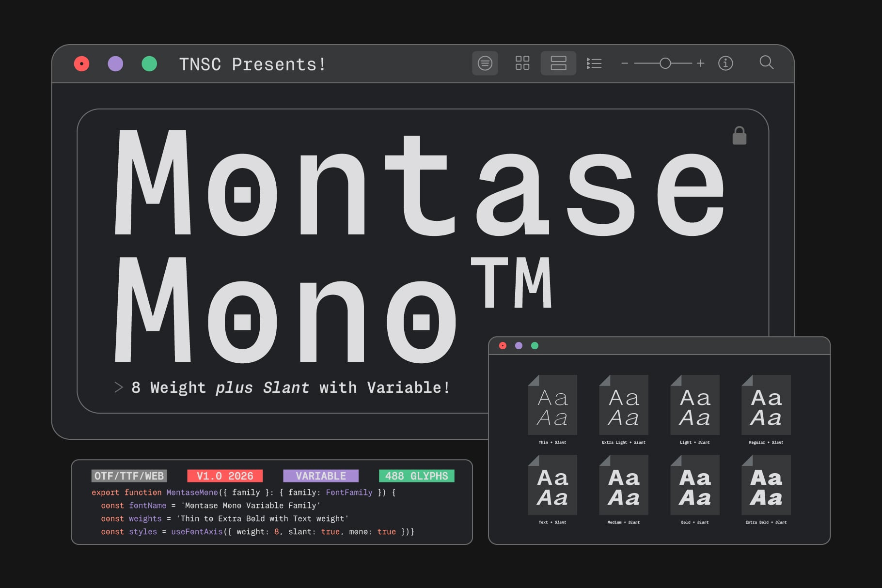Click the TM trademark symbol
The image size is (882, 588).
(511, 282)
